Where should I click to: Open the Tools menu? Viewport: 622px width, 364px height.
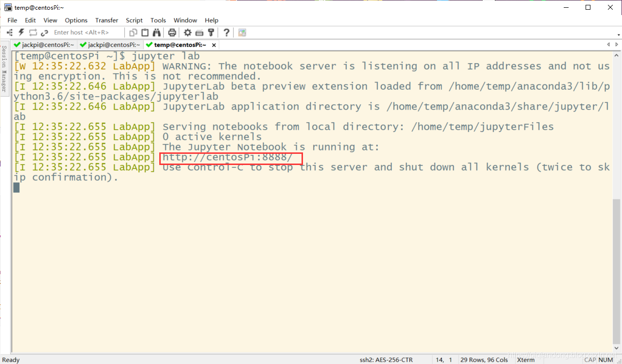coord(158,20)
